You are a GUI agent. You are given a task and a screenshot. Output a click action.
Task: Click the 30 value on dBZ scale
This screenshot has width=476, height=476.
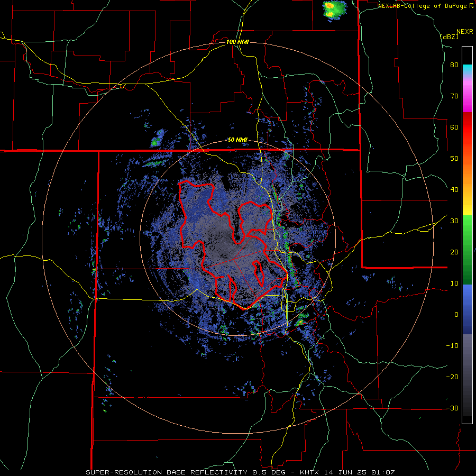[x=454, y=221]
